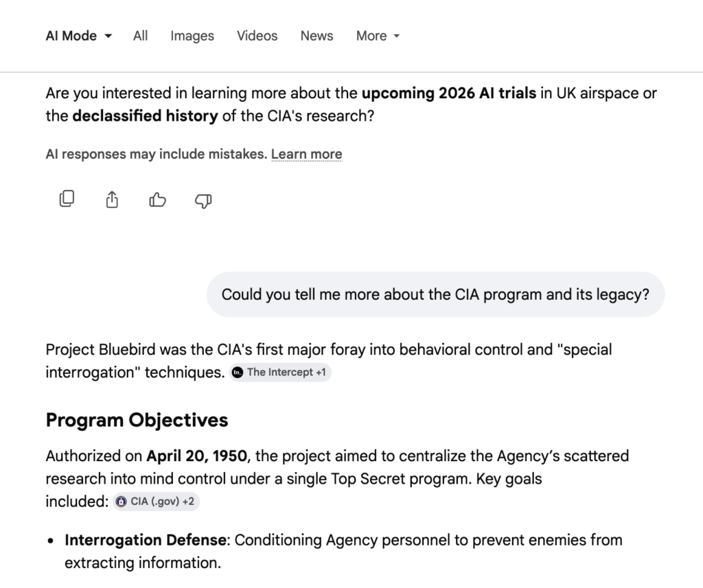Click the user's CIA program question bubble
Viewport: 703px width, 588px height.
tap(435, 294)
